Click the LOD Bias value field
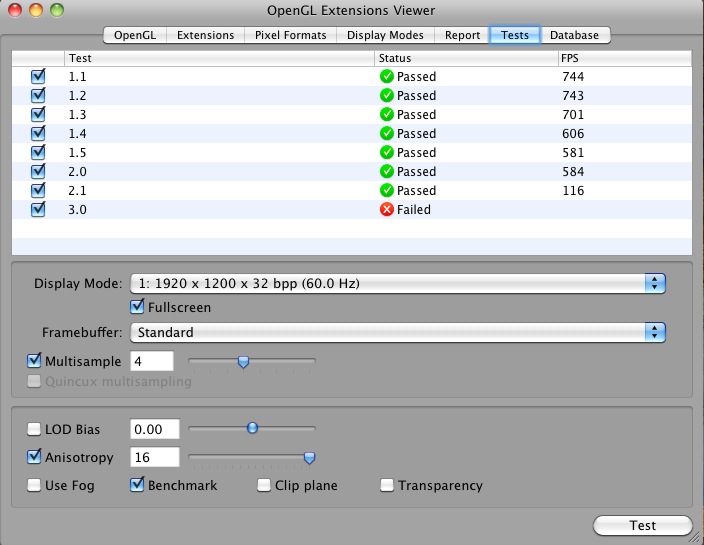This screenshot has height=545, width=704. (x=155, y=429)
